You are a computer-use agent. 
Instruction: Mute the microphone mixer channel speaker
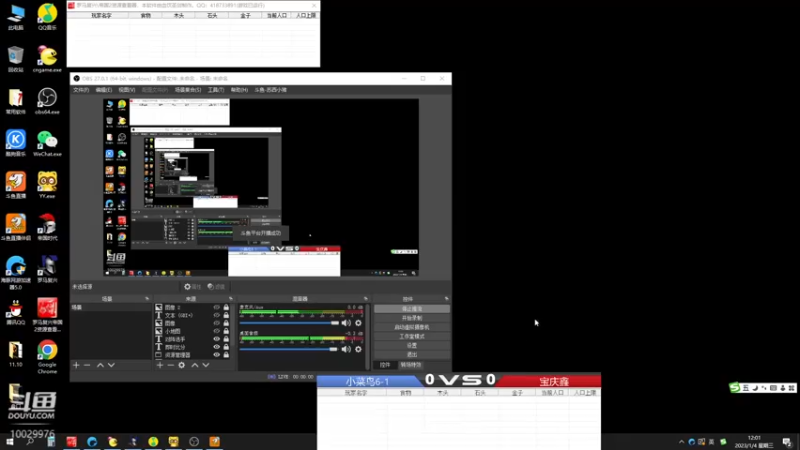[346, 323]
